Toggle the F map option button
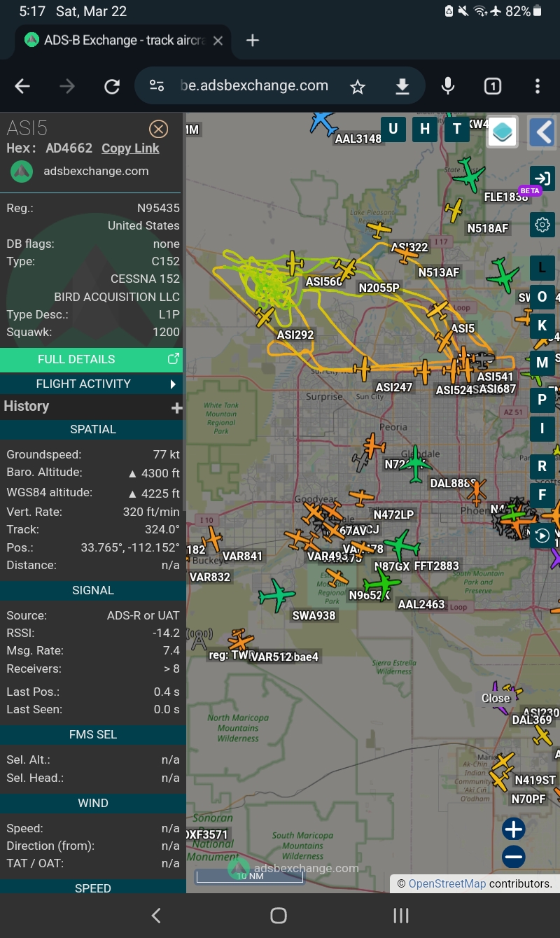This screenshot has width=560, height=938. 542,496
